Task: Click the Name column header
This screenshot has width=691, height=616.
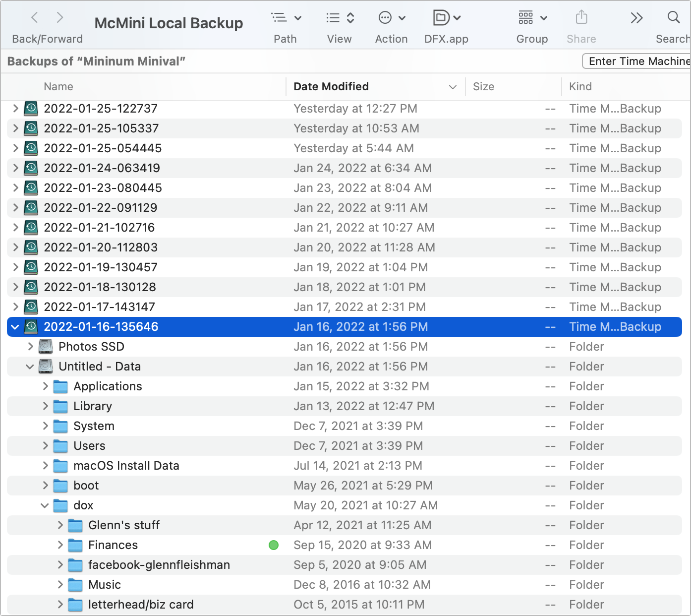Action: [x=58, y=86]
